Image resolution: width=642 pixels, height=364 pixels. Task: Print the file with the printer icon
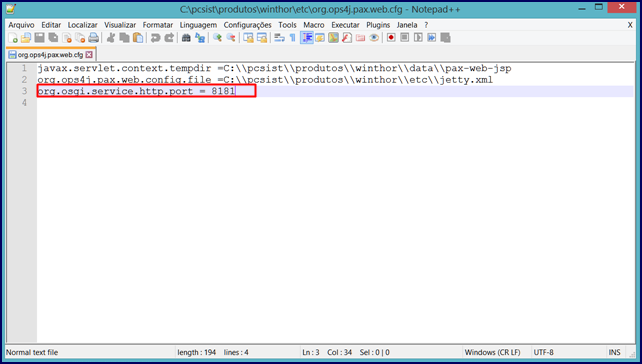94,38
